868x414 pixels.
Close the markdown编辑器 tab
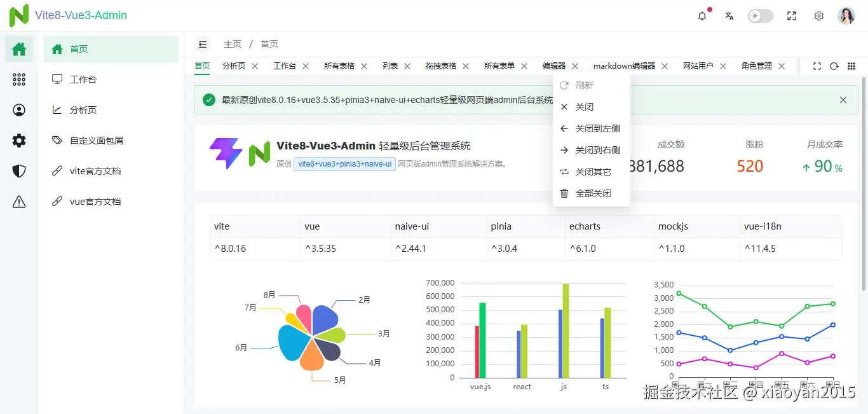pyautogui.click(x=665, y=66)
